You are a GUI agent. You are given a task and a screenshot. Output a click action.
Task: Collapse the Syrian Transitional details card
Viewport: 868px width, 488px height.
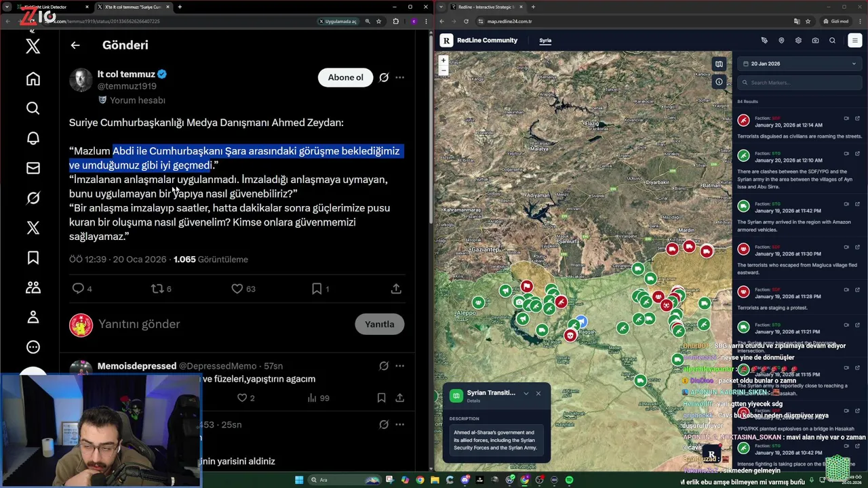526,393
